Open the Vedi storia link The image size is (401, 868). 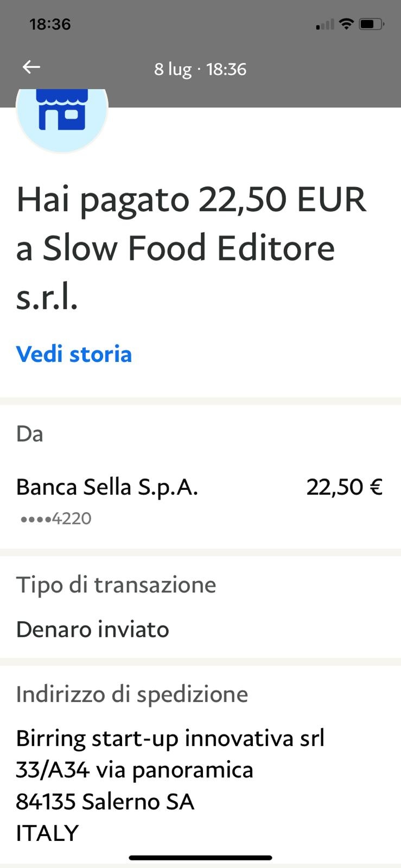click(74, 354)
